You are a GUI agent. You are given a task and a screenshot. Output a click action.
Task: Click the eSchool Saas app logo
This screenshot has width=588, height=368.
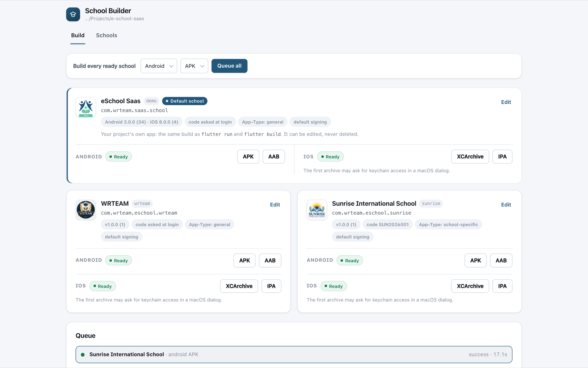coord(86,107)
